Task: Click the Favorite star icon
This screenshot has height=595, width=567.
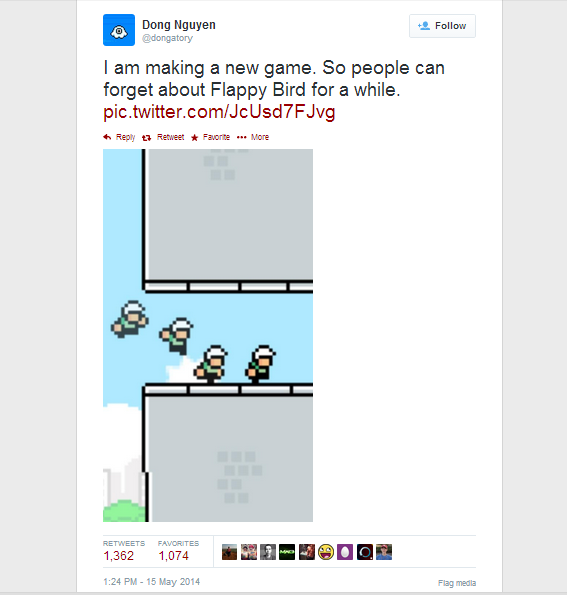Action: click(194, 137)
